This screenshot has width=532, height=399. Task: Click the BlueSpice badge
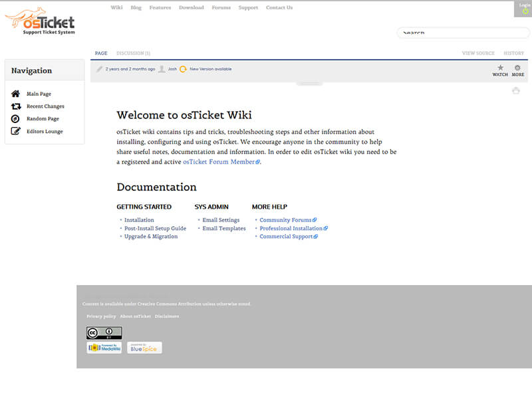[x=144, y=347]
